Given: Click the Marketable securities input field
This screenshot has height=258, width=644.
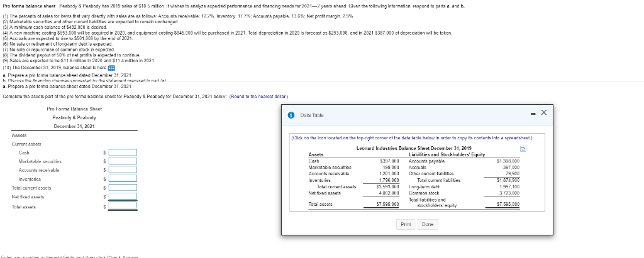Looking at the screenshot, I should coord(123,161).
